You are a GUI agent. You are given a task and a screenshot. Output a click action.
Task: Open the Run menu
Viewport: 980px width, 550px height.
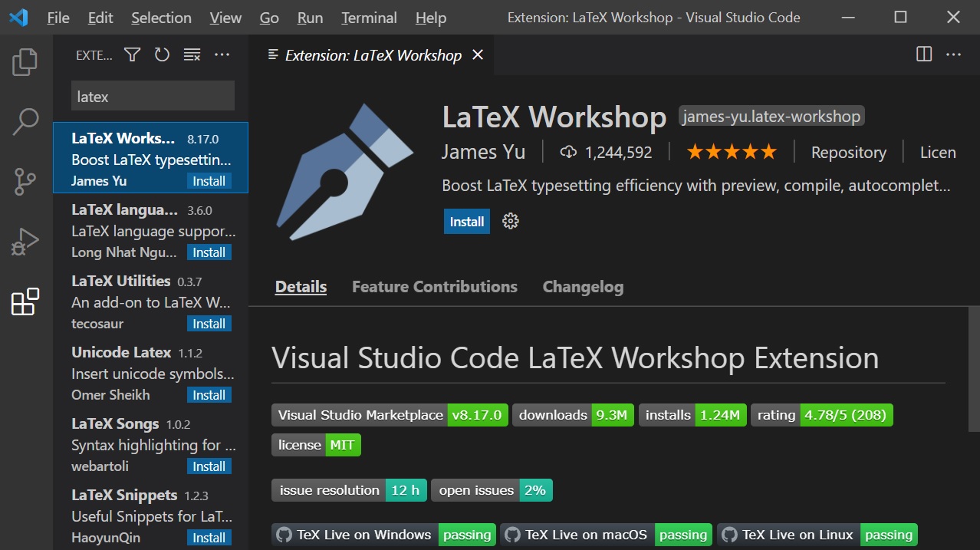310,18
